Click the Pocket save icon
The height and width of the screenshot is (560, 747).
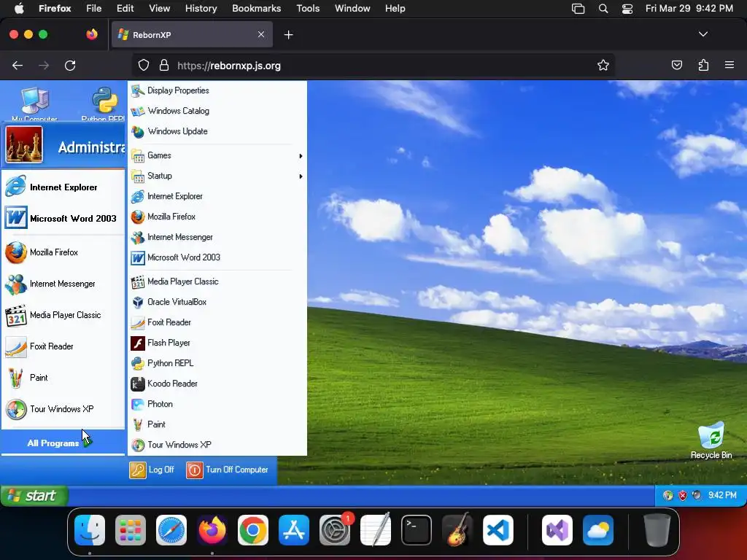point(676,65)
